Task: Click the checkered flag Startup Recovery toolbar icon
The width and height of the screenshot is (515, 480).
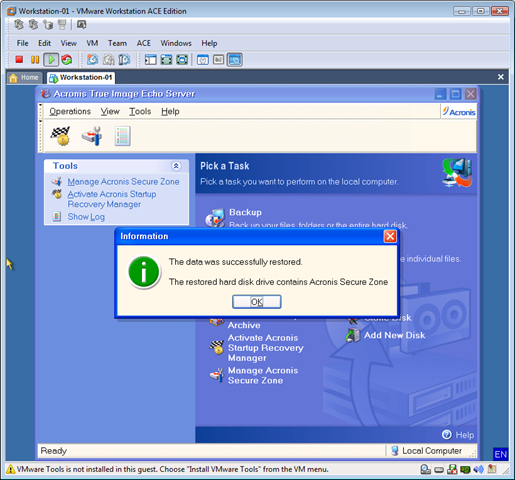Action: point(60,136)
